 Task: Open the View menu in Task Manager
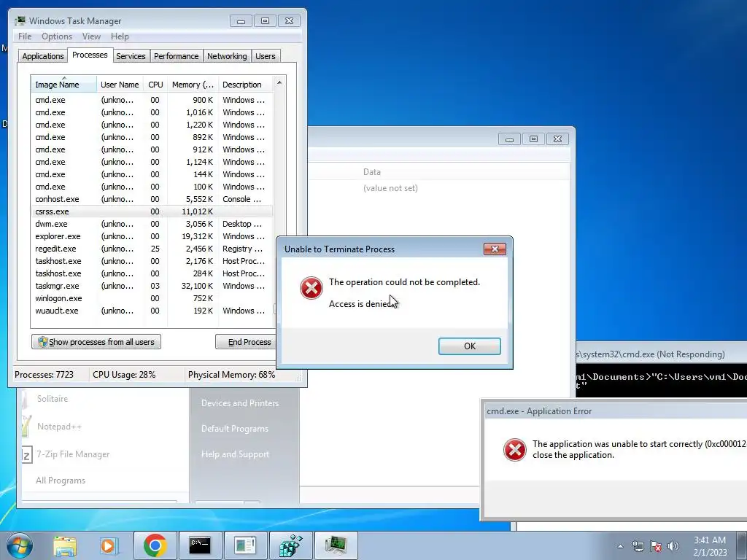click(x=91, y=36)
